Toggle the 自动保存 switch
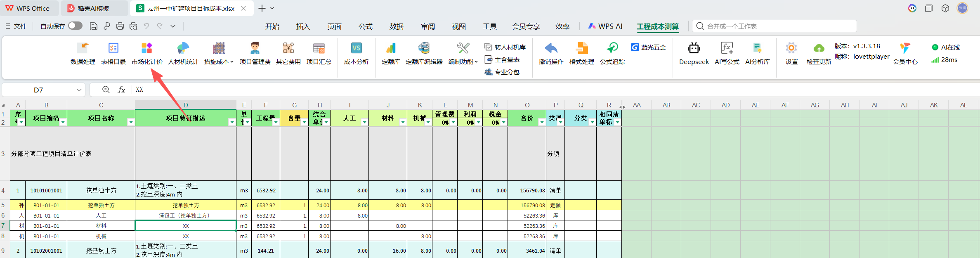Screen dimensions: 980x258 (x=76, y=26)
